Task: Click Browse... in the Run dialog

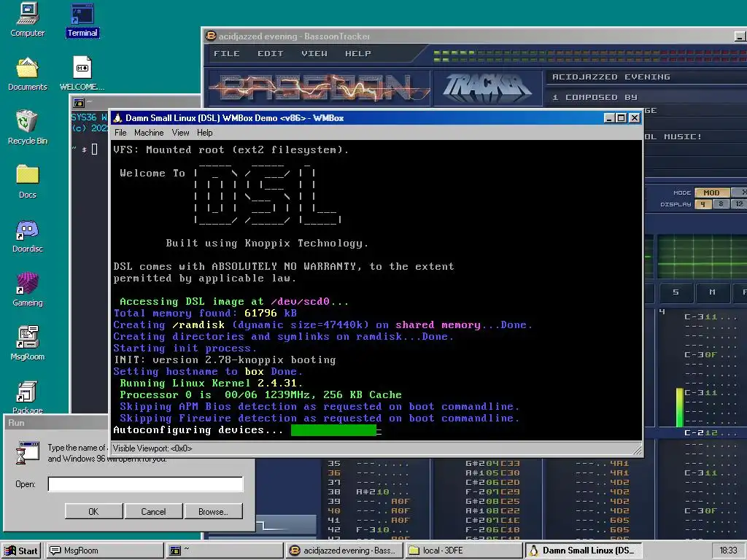Action: (214, 511)
